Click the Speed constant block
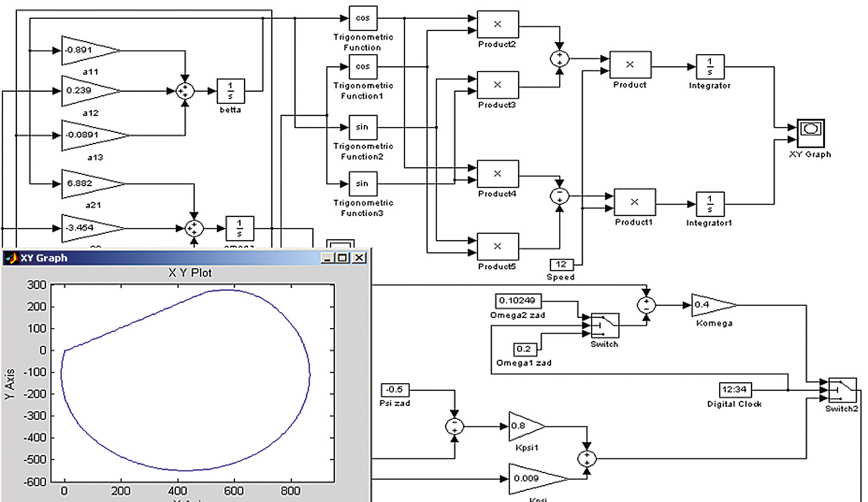Viewport: 868px width, 502px height. [x=561, y=265]
